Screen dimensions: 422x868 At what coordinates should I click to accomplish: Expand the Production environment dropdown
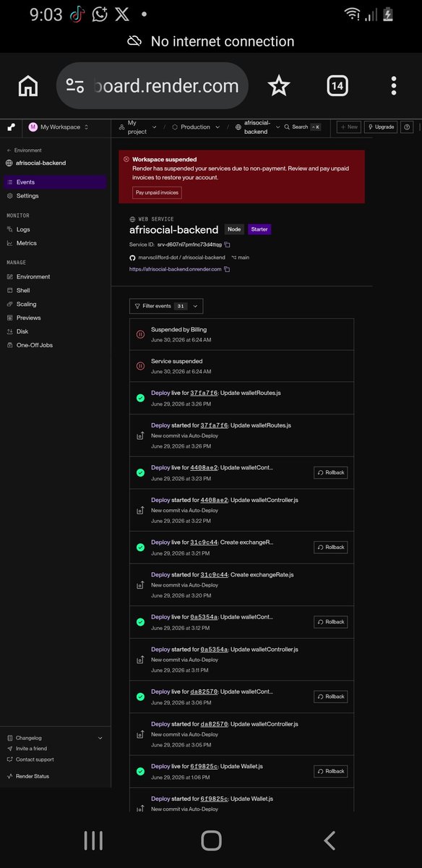[195, 127]
